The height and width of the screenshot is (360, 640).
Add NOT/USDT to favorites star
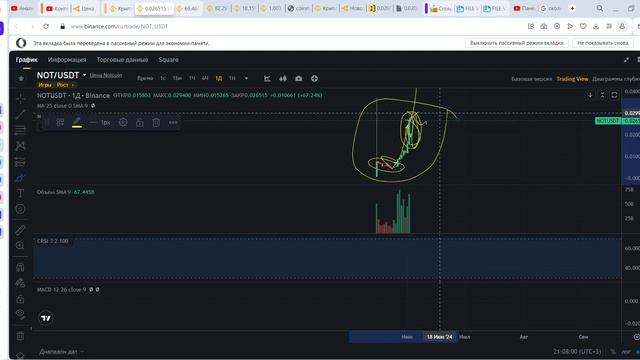click(x=21, y=78)
